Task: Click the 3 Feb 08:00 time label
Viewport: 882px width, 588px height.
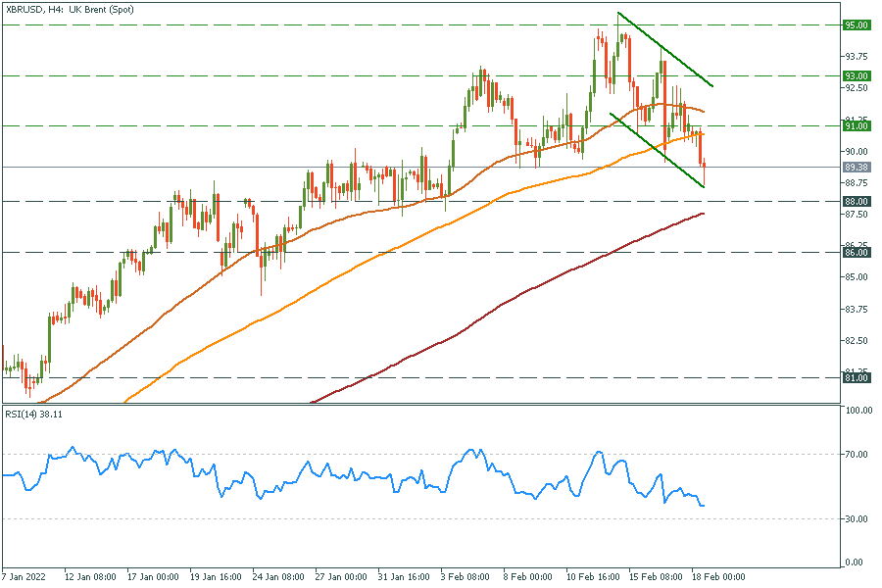Action: tap(463, 578)
